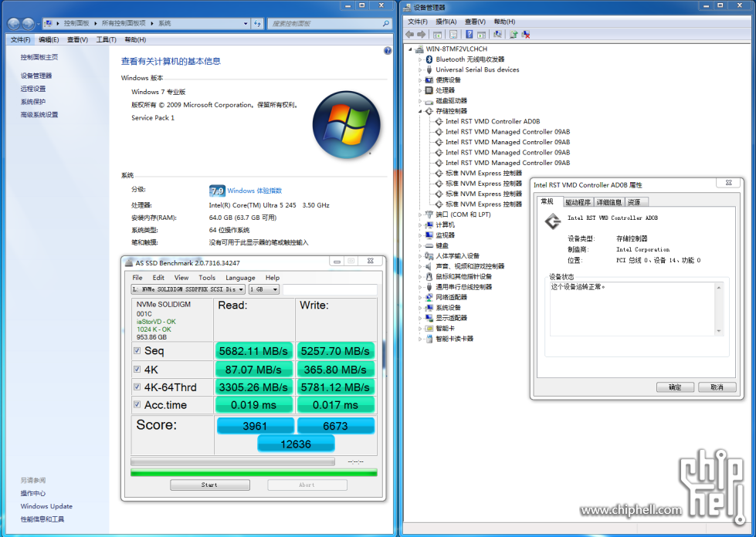Click blue question-mark Help icon in Device Manager toolbar
756x537 pixels.
[x=470, y=34]
